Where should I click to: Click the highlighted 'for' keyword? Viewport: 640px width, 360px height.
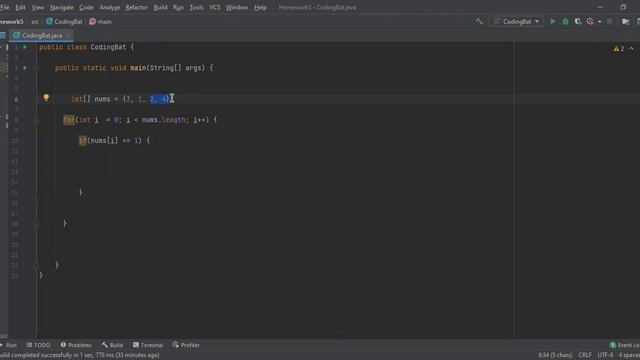coord(69,120)
